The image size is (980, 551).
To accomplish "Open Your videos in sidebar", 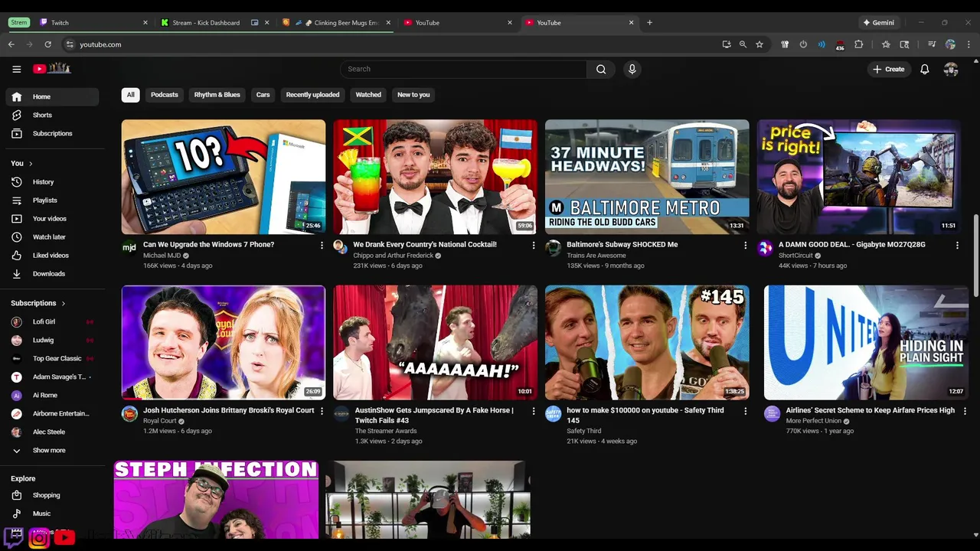I will [x=52, y=219].
